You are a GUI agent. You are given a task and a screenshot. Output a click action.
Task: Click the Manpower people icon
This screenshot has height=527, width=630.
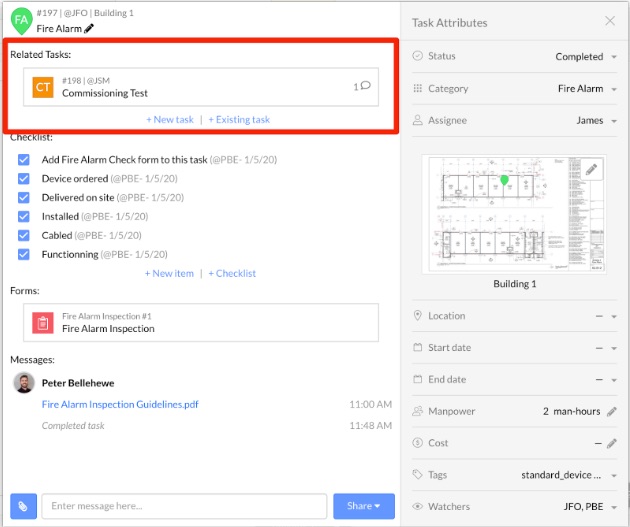click(x=418, y=411)
